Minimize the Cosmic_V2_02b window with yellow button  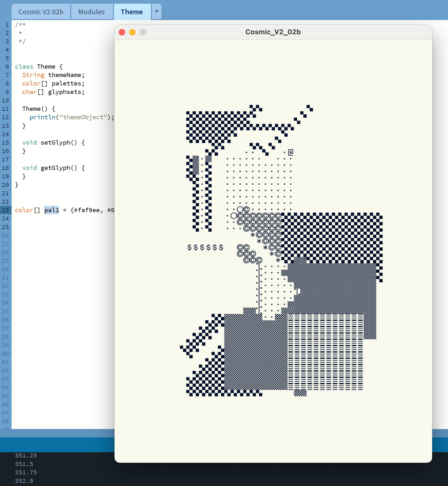pos(132,32)
